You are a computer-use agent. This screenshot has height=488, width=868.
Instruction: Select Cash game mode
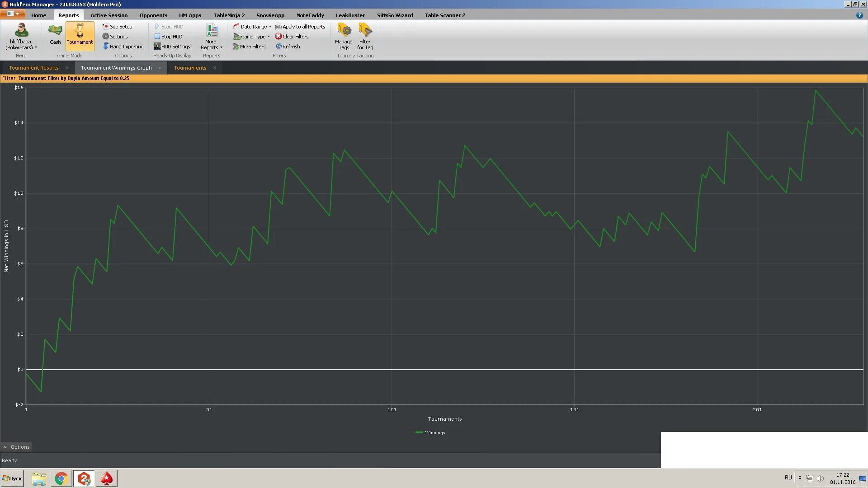(x=55, y=35)
